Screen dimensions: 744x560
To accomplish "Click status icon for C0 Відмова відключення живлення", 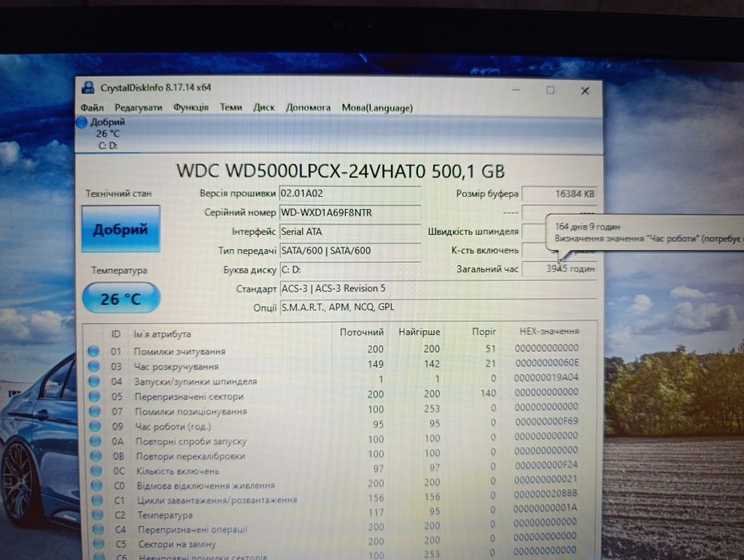I will [97, 485].
